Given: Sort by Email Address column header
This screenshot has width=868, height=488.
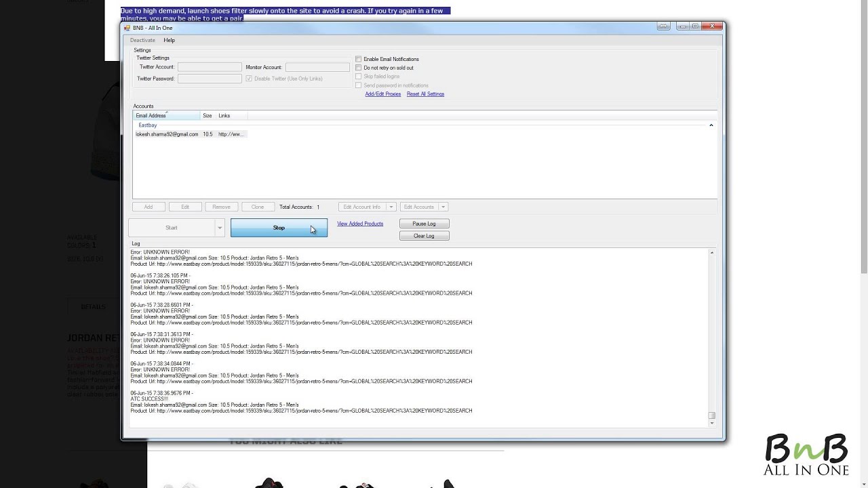Looking at the screenshot, I should coord(166,116).
